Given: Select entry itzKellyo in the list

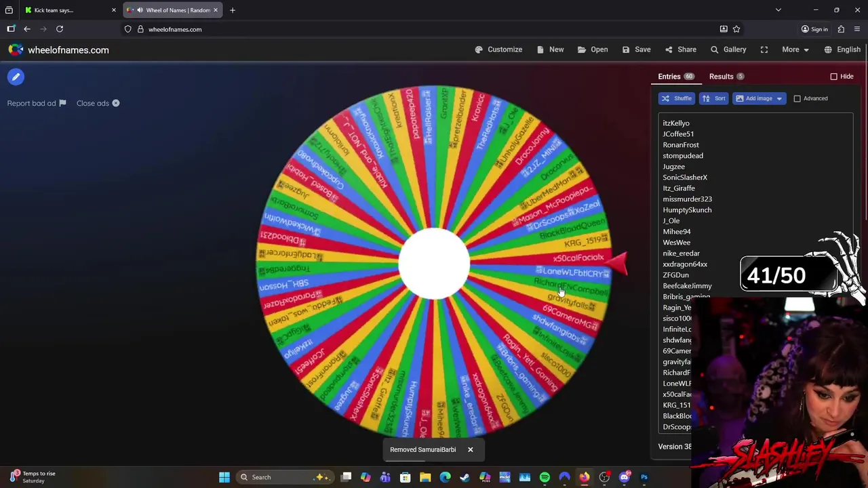Looking at the screenshot, I should point(676,123).
